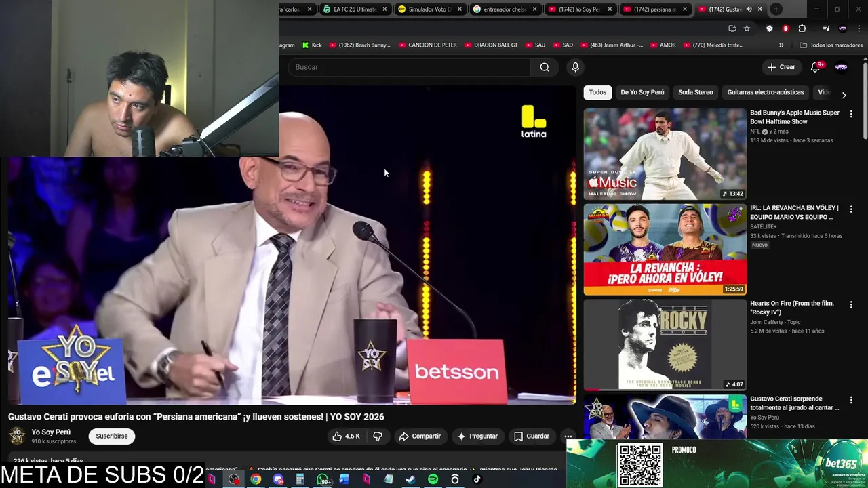868x488 pixels.
Task: Open options for Gustavo Cerati sorprende video
Action: 851,401
